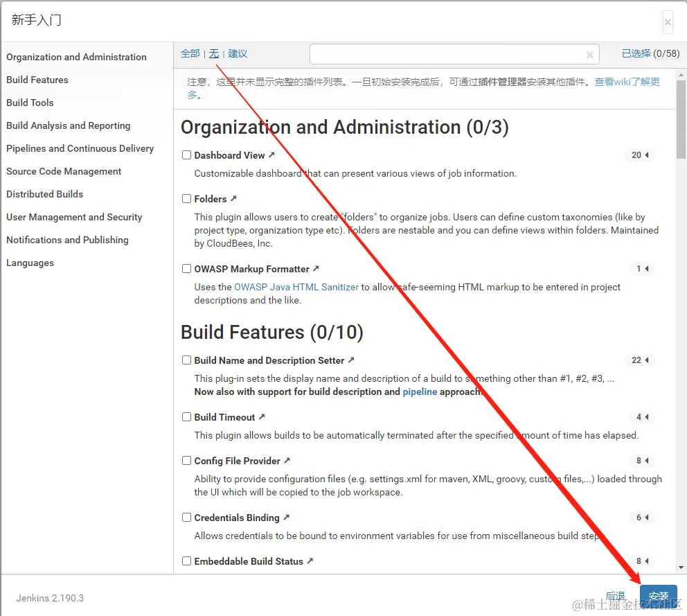Open Embeddable Build Status external link arrow
The image size is (687, 616).
310,561
